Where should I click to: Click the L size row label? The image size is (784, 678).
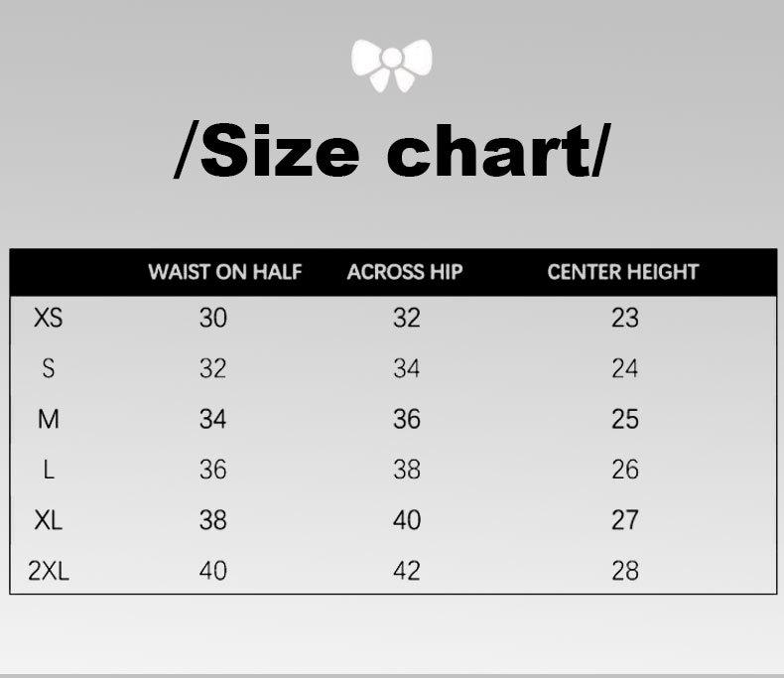pos(49,470)
